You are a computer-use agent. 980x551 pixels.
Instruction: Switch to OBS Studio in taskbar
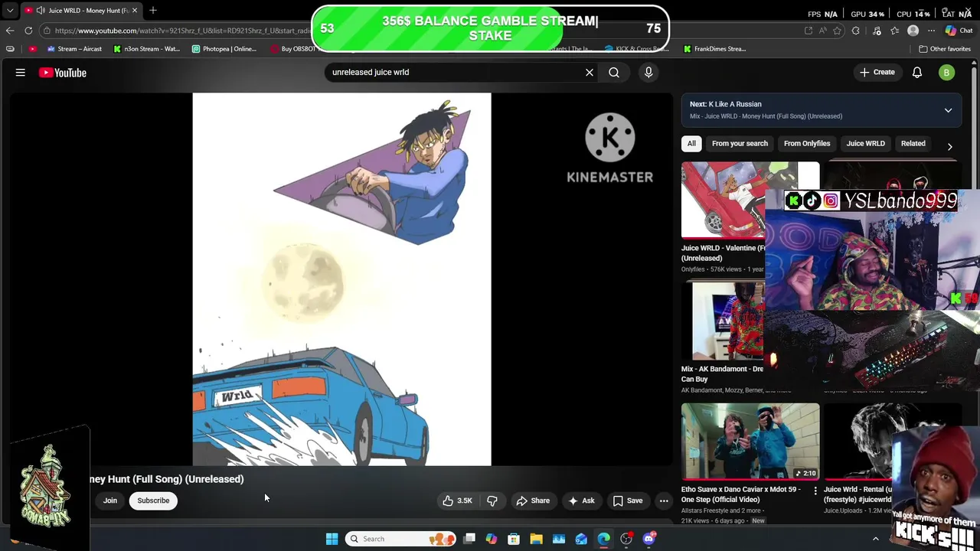[x=626, y=539]
